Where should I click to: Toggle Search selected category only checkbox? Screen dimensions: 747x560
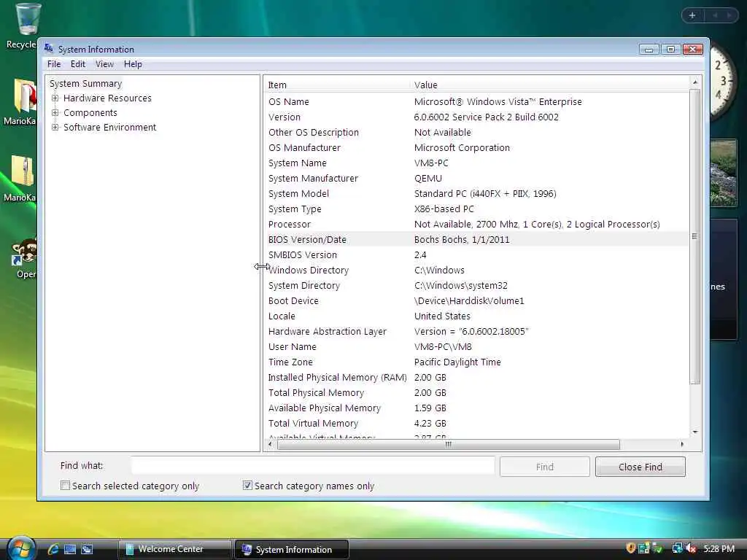pos(65,485)
